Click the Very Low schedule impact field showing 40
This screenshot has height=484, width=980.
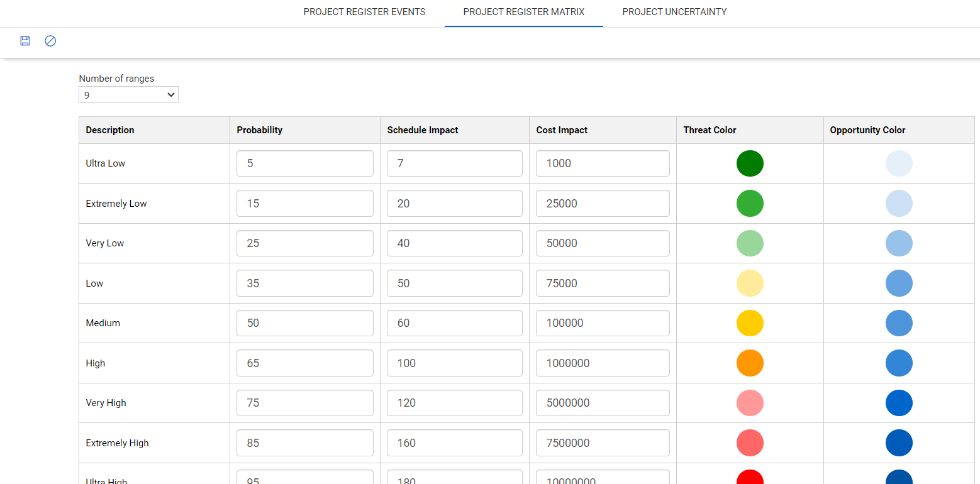click(x=454, y=243)
